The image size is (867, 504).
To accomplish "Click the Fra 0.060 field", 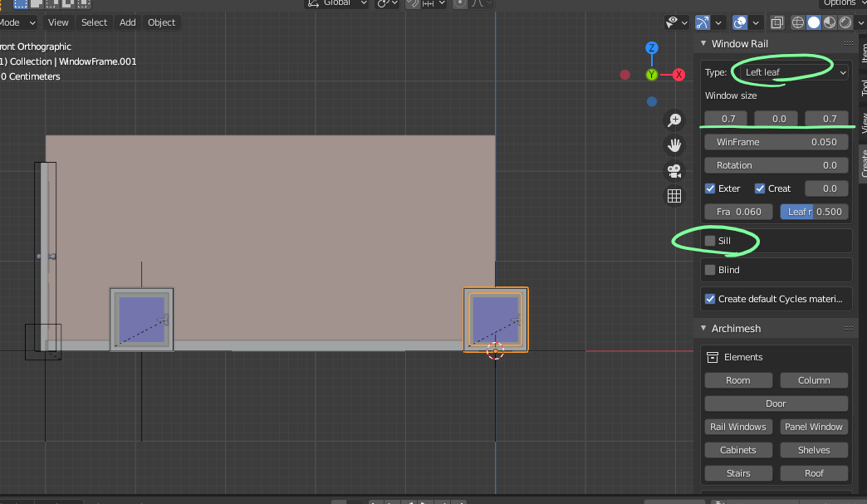I will 738,212.
